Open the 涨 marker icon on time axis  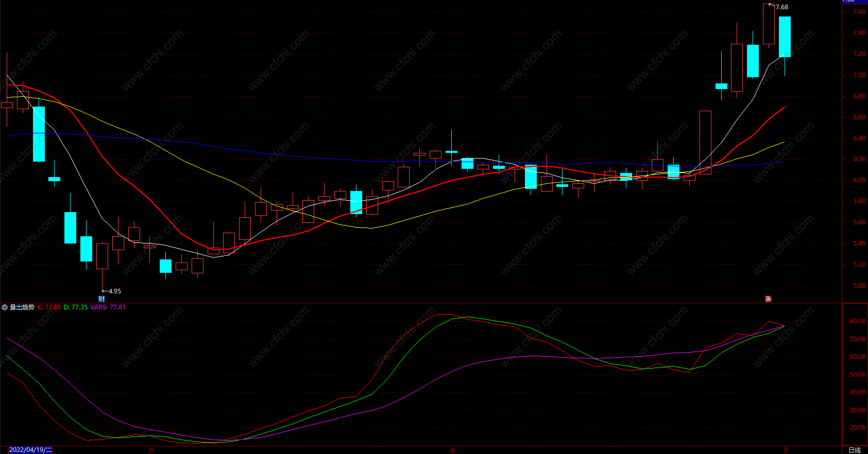[x=768, y=299]
